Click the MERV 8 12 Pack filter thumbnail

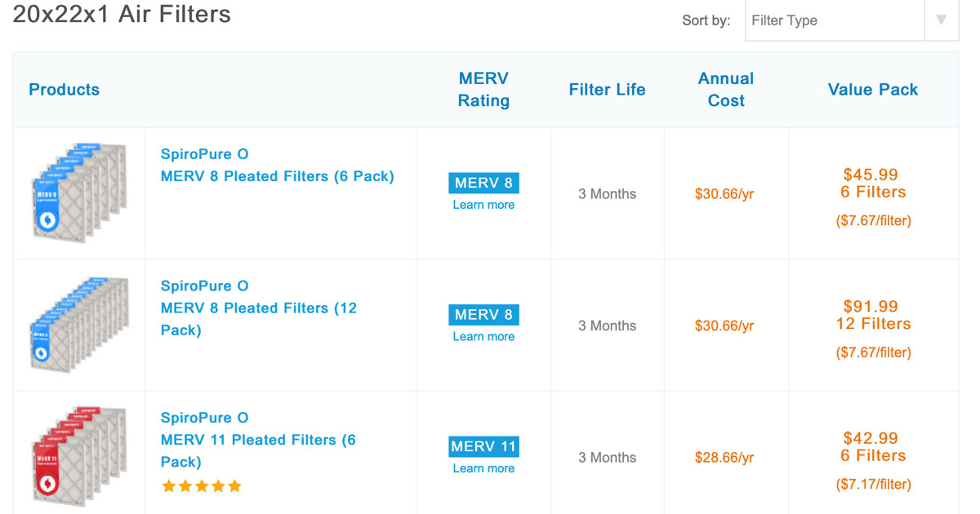(x=79, y=326)
